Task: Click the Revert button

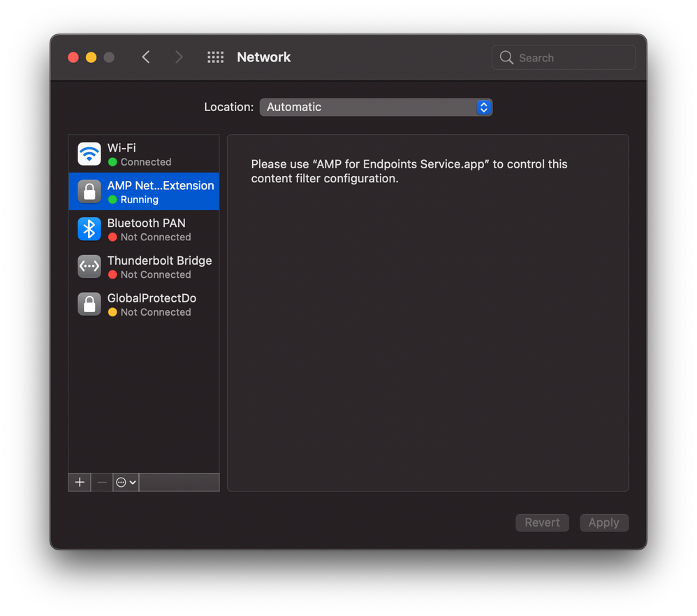Action: pos(542,522)
